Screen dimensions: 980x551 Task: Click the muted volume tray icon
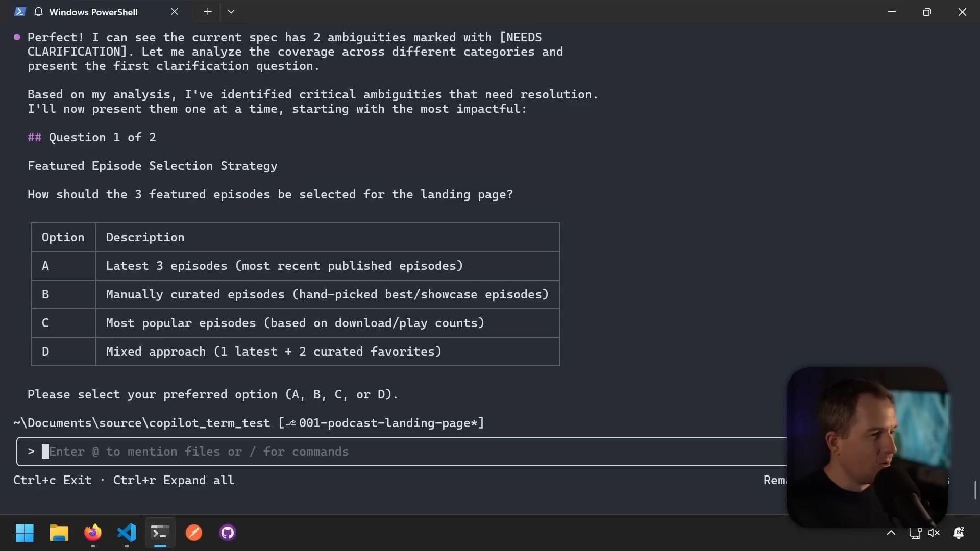tap(934, 533)
